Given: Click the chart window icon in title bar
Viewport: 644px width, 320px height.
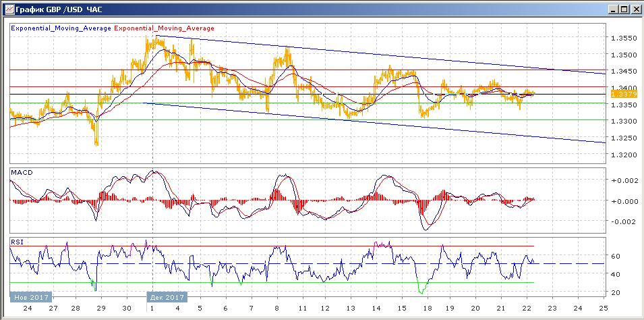Looking at the screenshot, I should click(8, 9).
